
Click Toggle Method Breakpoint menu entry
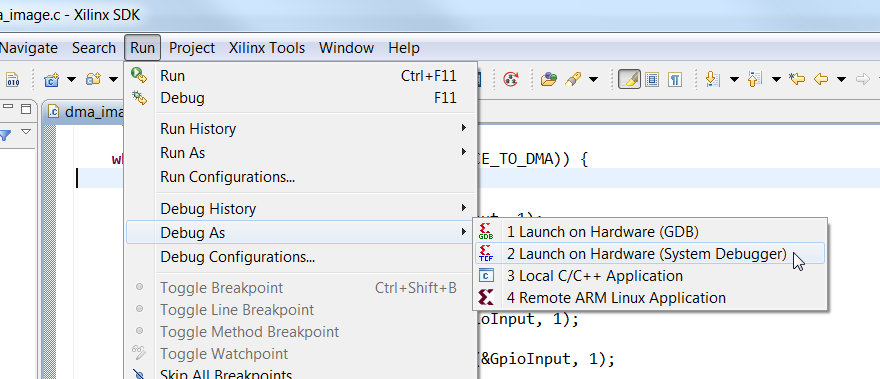(301, 332)
